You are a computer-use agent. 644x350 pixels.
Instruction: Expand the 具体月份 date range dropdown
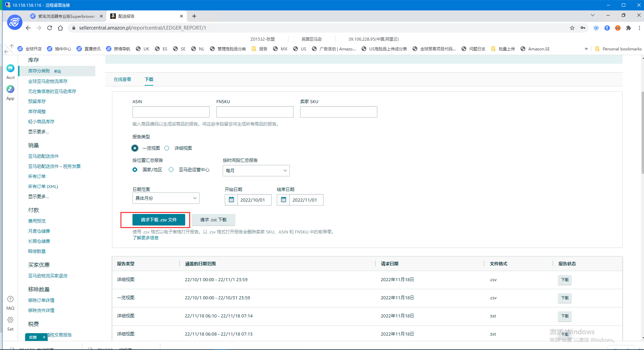(x=166, y=198)
